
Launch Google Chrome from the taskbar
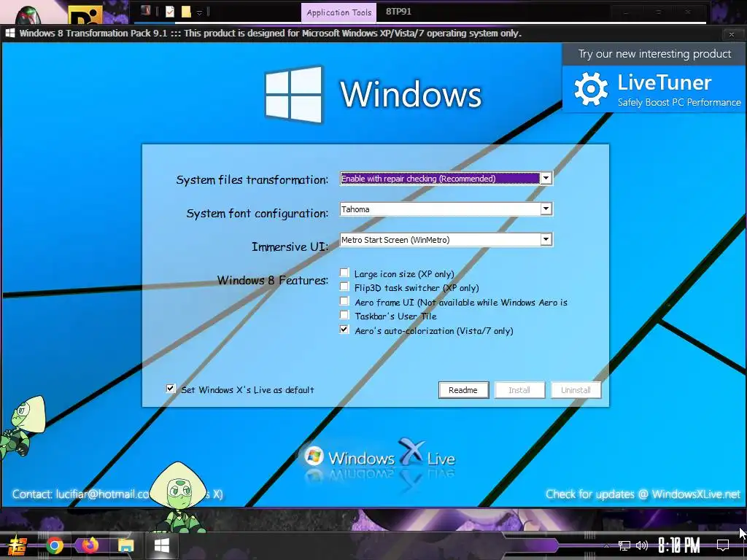[x=55, y=545]
